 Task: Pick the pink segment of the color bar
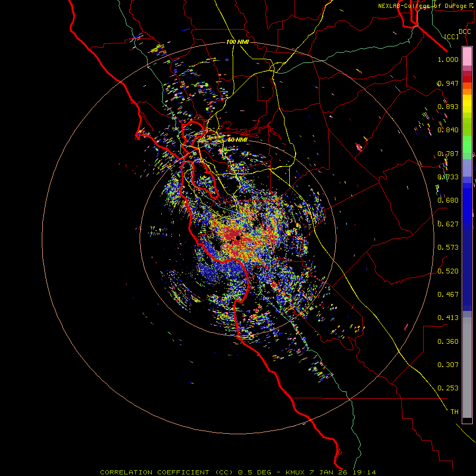click(467, 56)
